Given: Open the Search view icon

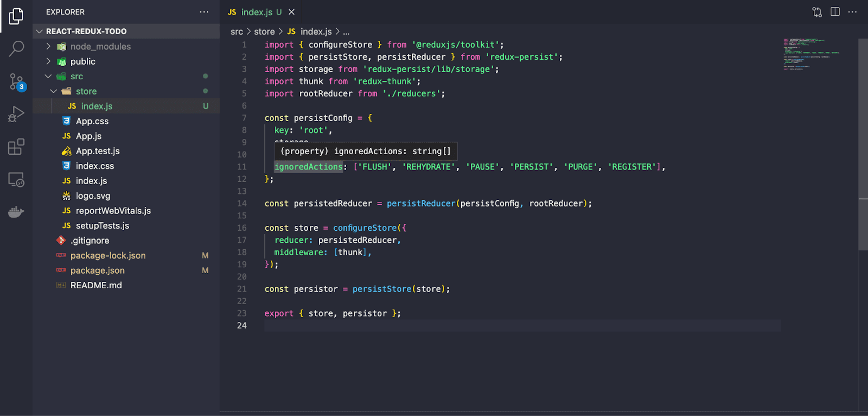Looking at the screenshot, I should click(x=16, y=49).
